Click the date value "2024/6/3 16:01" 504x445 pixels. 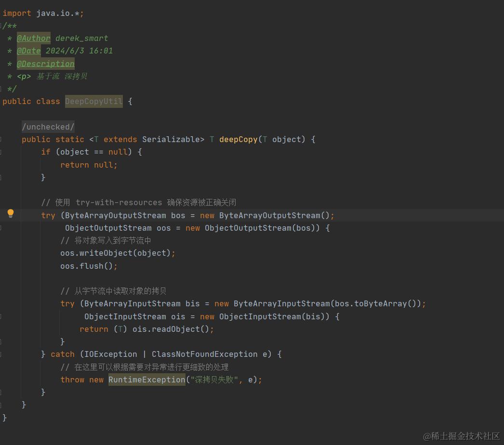[79, 51]
